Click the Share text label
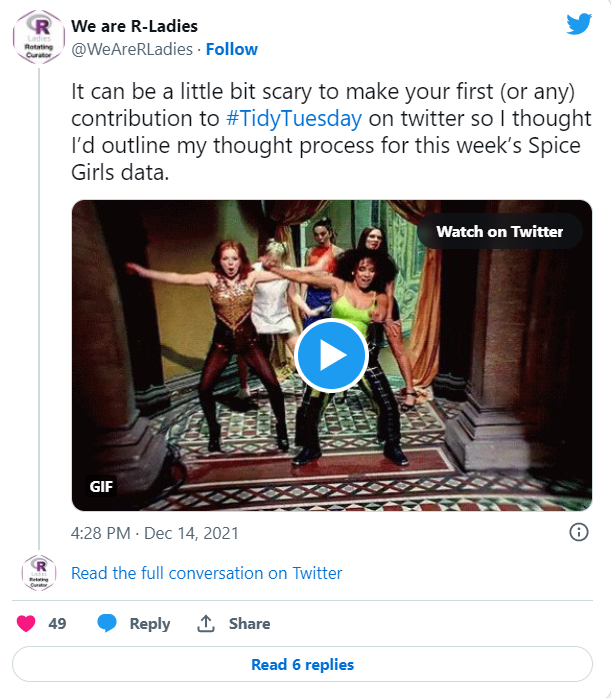Screen dimensions: 611x698 [x=249, y=623]
